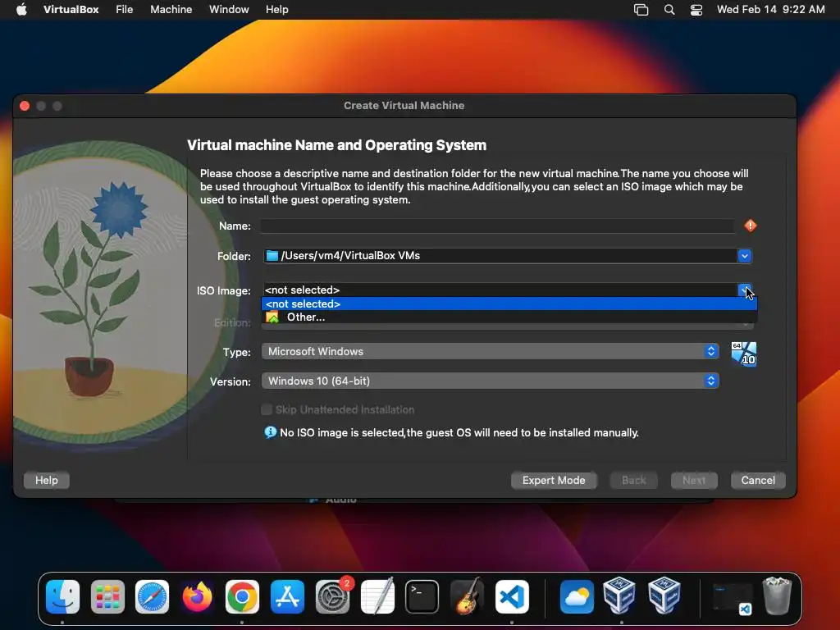Image resolution: width=840 pixels, height=630 pixels.
Task: Click the Back button
Action: pyautogui.click(x=634, y=481)
